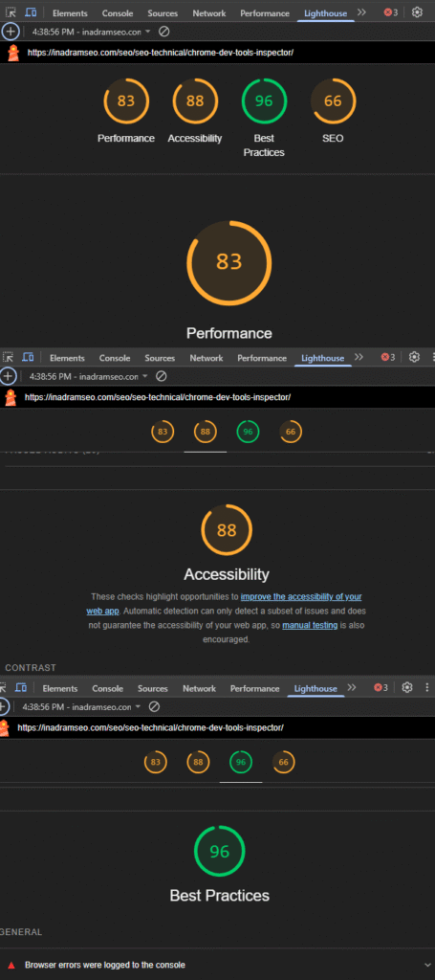Click the audited page URL in Performance report view
This screenshot has width=435, height=980.
coord(161,53)
